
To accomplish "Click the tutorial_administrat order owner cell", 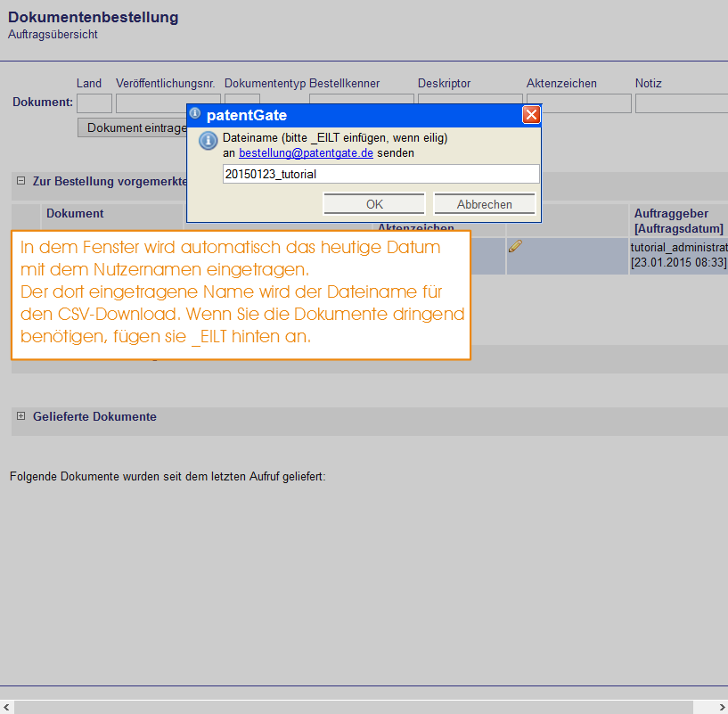I will point(679,247).
